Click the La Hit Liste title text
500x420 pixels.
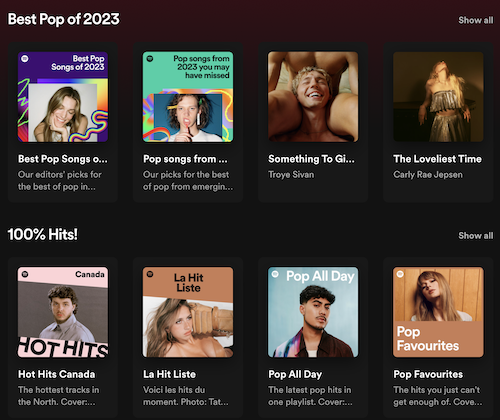tap(169, 374)
